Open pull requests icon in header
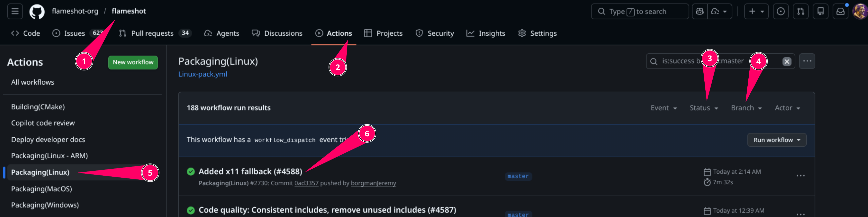The width and height of the screenshot is (868, 217). (x=801, y=11)
